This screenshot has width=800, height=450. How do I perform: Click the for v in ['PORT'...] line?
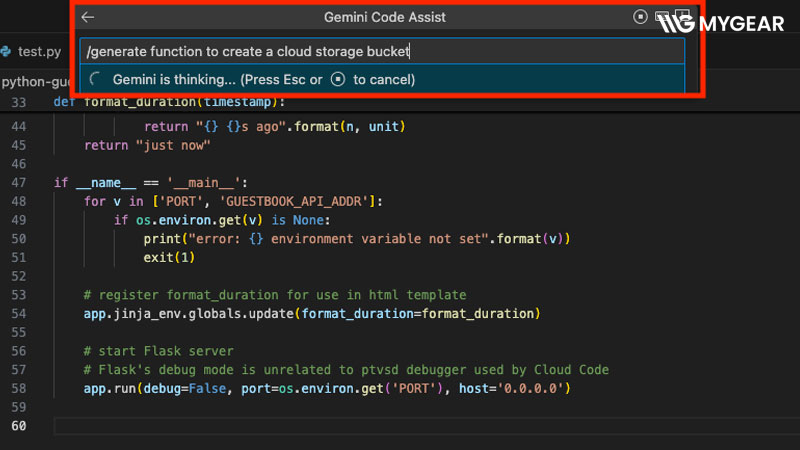[233, 202]
